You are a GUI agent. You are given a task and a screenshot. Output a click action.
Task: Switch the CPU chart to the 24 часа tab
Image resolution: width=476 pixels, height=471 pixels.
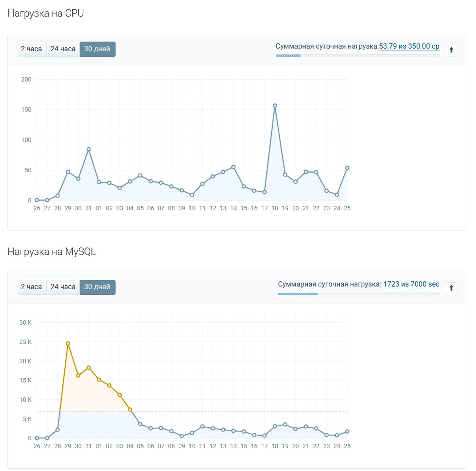click(x=63, y=49)
